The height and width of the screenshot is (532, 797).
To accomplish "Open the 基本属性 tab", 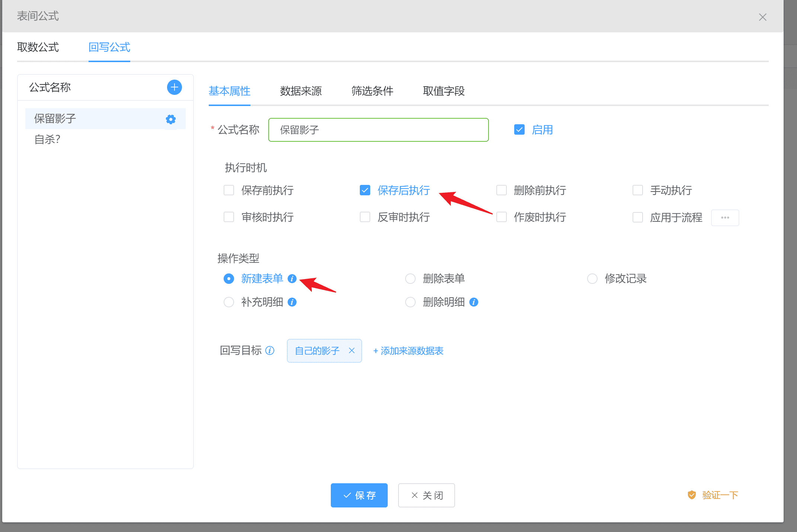I will [x=230, y=91].
